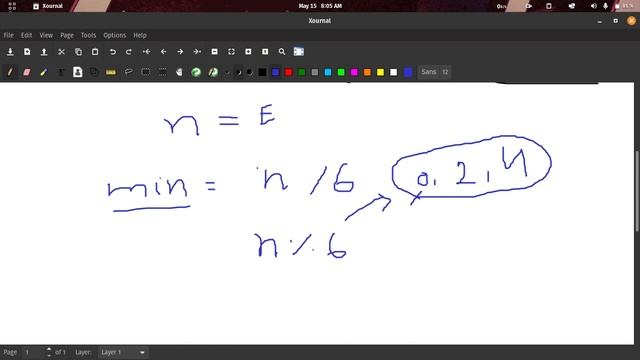
Task: Copy selection with the copy icon
Action: coord(78,52)
